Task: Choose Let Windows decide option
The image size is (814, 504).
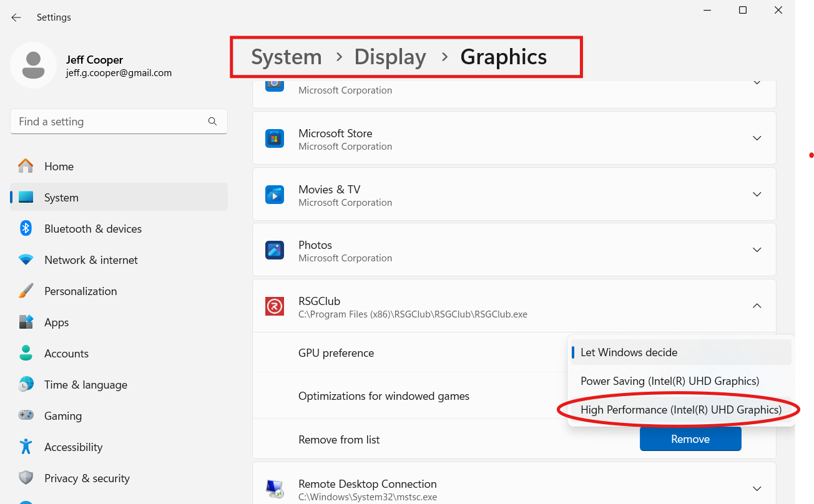Action: (x=681, y=352)
